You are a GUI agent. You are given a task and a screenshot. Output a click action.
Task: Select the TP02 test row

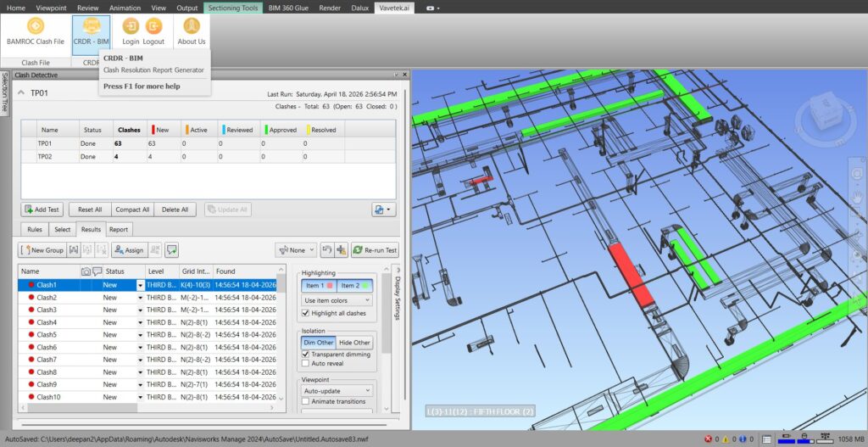tap(209, 157)
